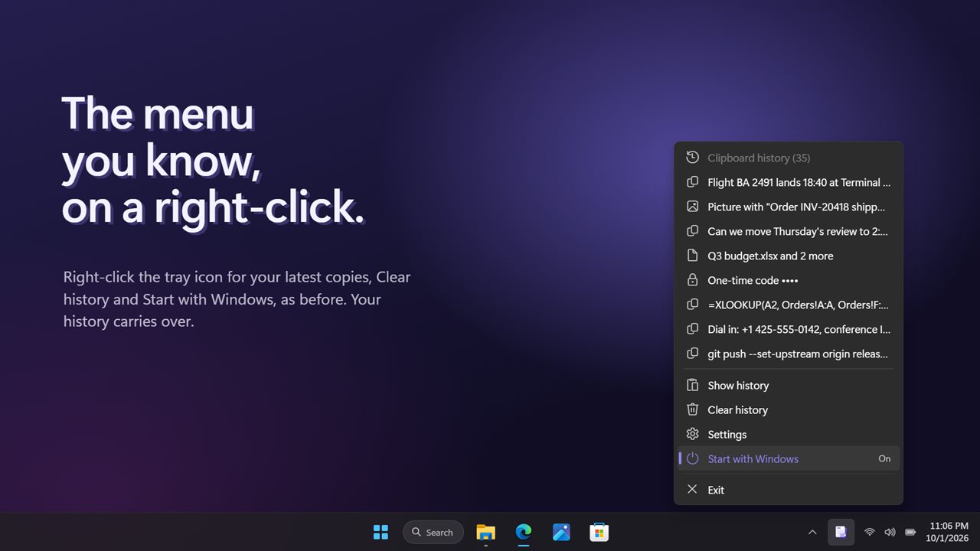Click the Wi-Fi network tray icon
The height and width of the screenshot is (551, 980).
coord(870,532)
